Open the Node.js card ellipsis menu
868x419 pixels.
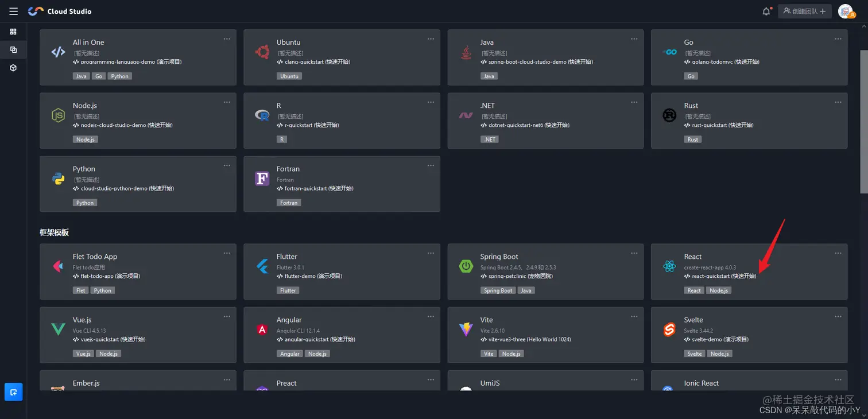[227, 102]
